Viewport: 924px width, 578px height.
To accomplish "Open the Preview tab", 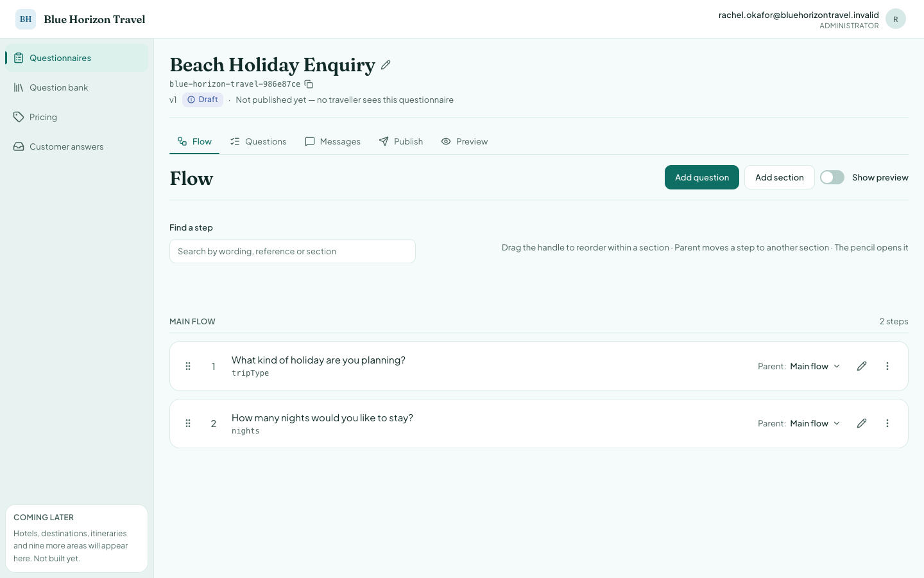I will click(x=465, y=141).
